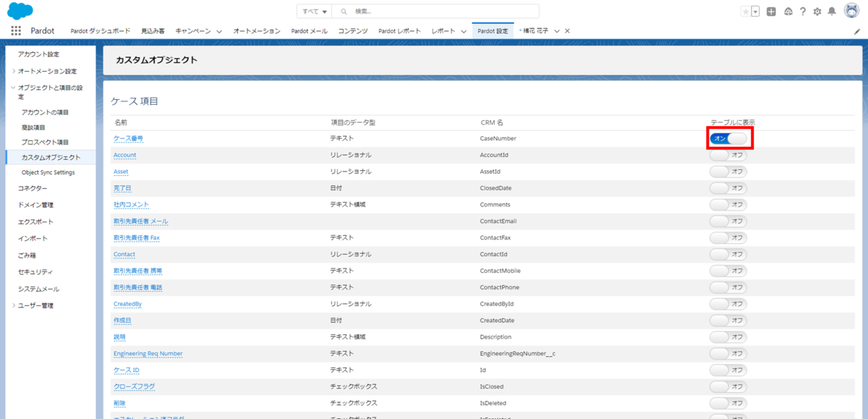Expand オートメーション設定 in the sidebar
868x419 pixels.
pos(13,71)
